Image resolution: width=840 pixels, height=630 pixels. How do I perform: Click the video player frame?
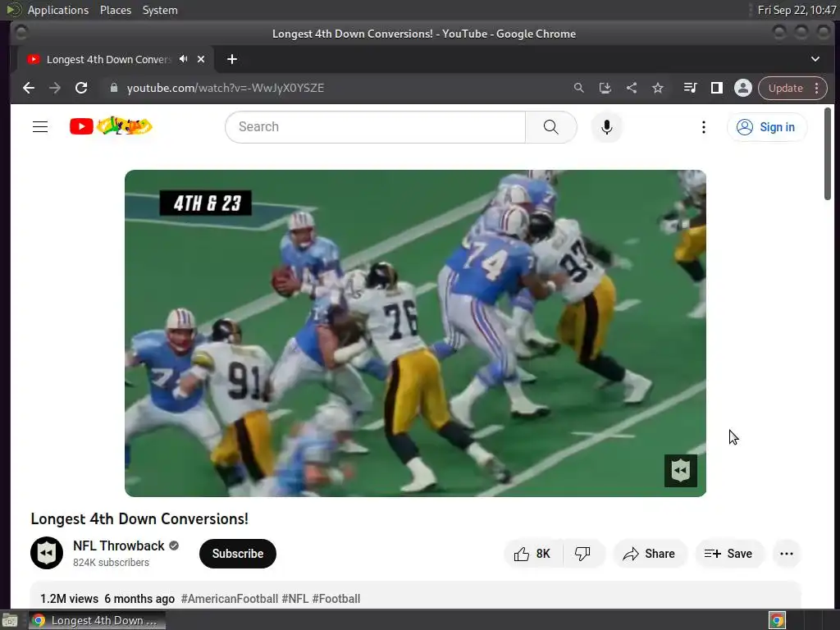click(x=415, y=333)
